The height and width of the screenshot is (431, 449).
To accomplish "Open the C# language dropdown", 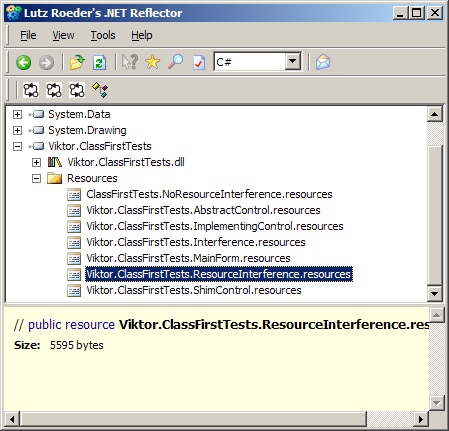I will (x=293, y=61).
